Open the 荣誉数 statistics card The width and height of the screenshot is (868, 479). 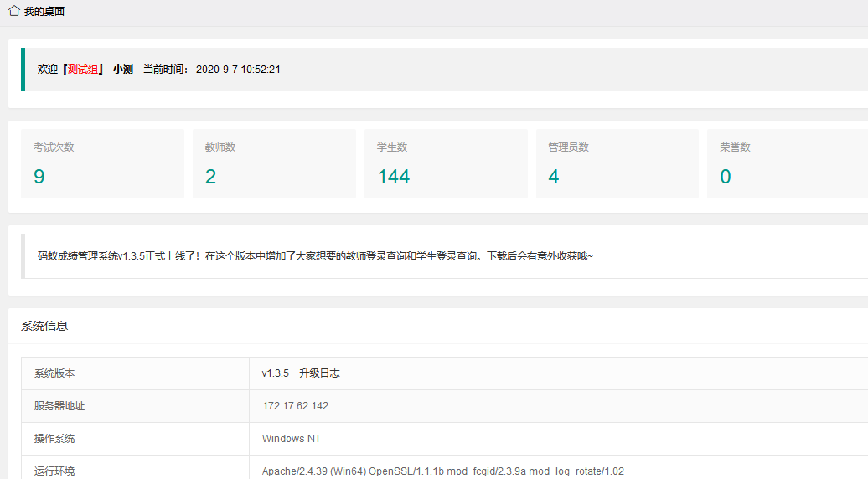[x=787, y=163]
